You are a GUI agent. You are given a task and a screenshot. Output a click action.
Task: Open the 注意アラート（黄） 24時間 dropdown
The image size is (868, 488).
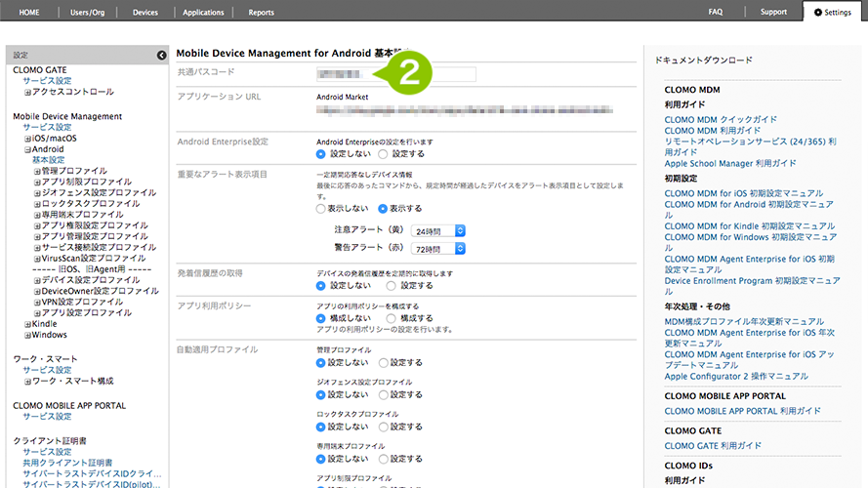click(x=437, y=230)
